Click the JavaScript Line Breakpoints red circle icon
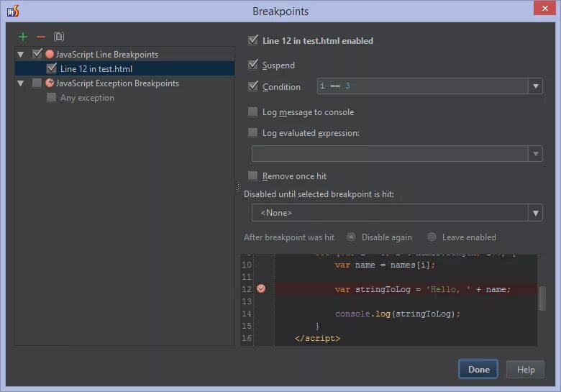 [50, 54]
